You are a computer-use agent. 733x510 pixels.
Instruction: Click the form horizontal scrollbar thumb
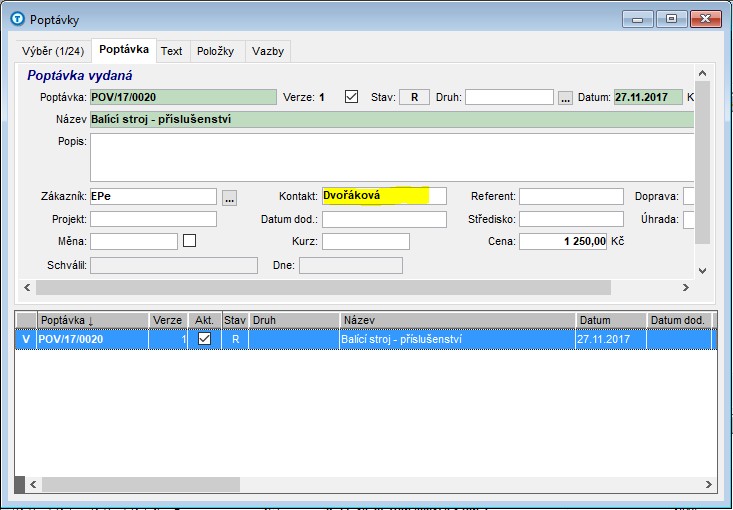pos(323,287)
